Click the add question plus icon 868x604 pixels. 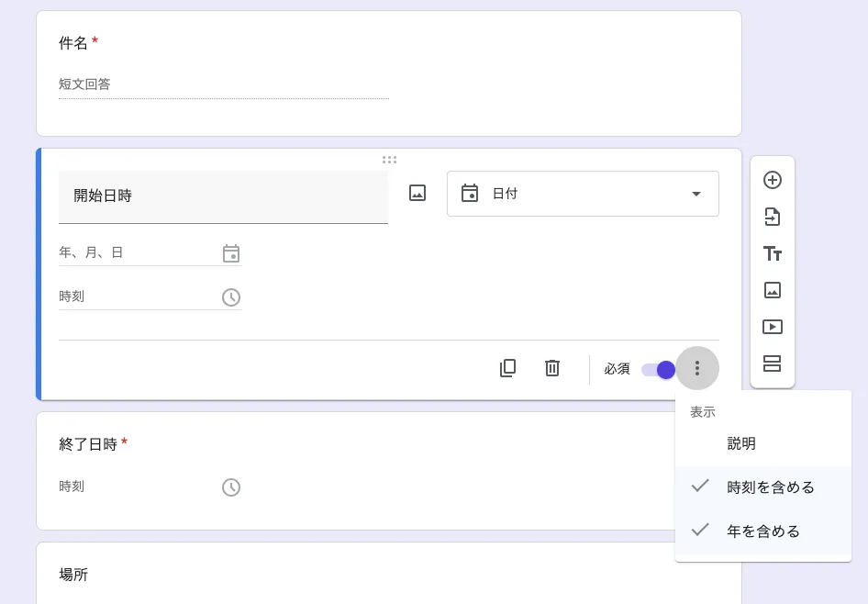point(773,180)
